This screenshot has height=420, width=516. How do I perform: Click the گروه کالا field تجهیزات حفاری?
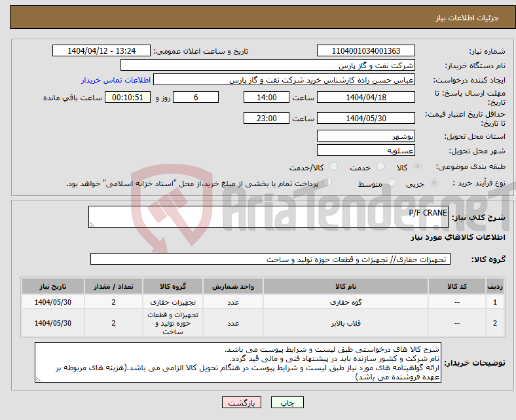tap(270, 259)
